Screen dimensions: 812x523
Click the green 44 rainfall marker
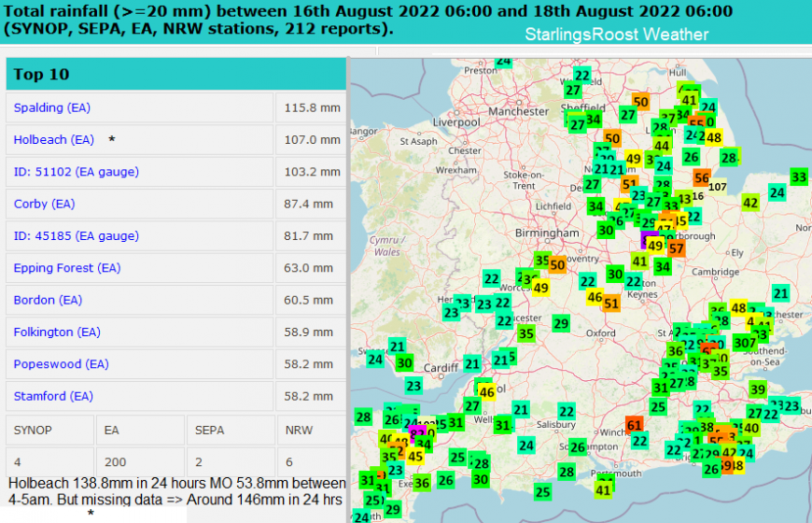[x=662, y=147]
